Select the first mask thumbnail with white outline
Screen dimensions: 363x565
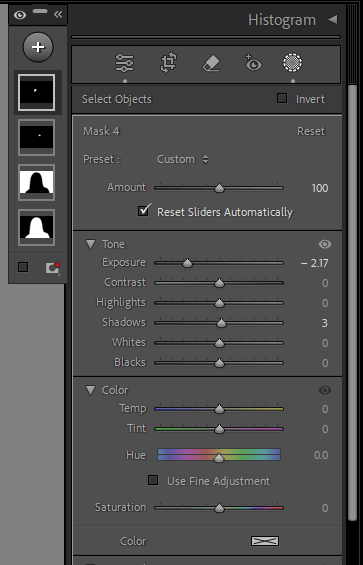click(36, 93)
